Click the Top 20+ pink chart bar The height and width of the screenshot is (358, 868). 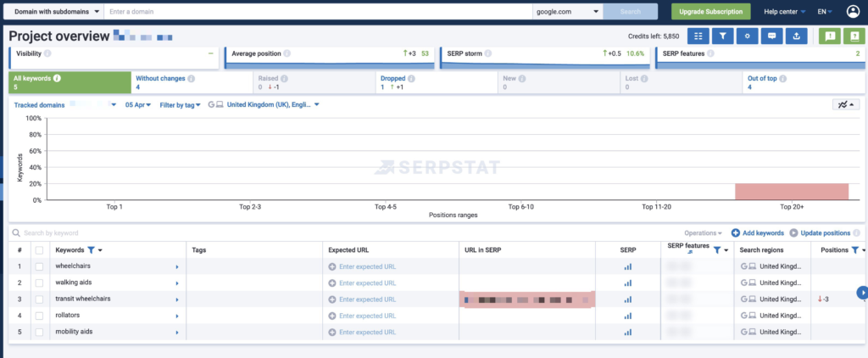point(792,192)
